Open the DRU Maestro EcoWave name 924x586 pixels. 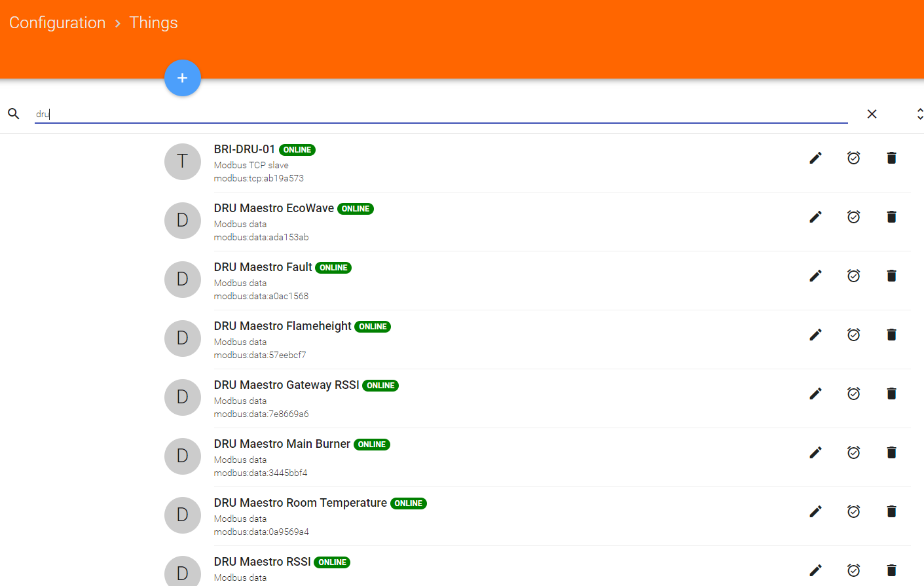274,208
